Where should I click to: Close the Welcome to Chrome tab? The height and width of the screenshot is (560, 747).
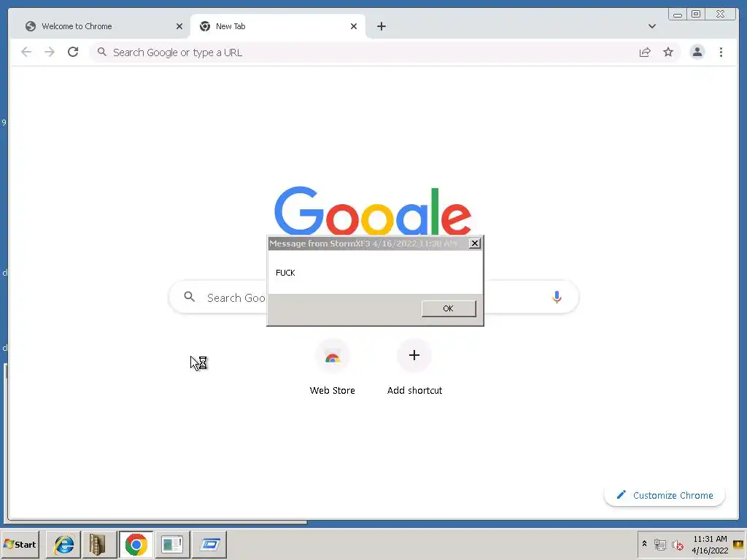(179, 26)
